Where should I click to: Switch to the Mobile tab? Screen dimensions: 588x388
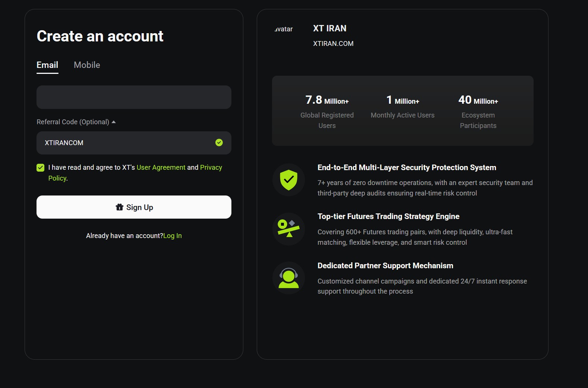(x=87, y=65)
